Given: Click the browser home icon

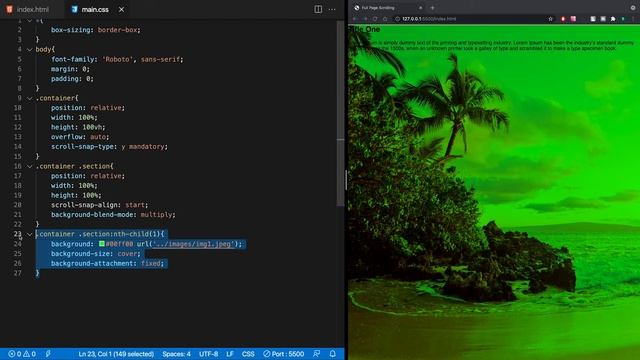Looking at the screenshot, I should pyautogui.click(x=385, y=19).
